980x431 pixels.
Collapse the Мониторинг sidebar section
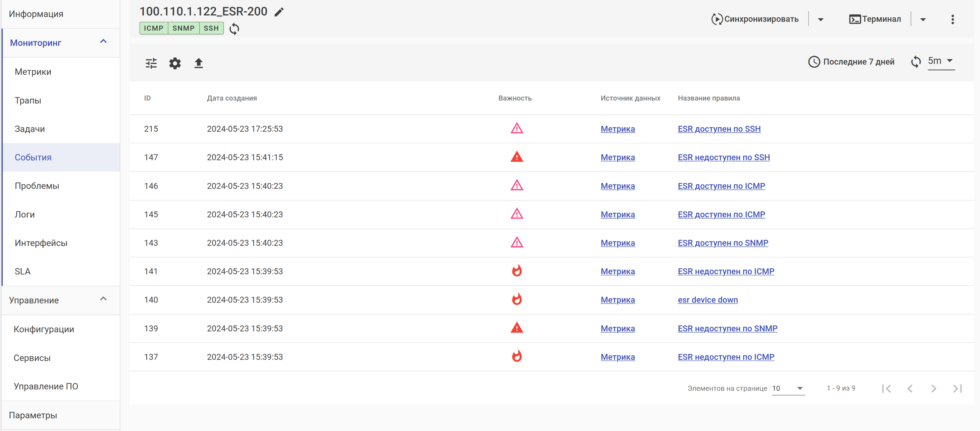[103, 42]
